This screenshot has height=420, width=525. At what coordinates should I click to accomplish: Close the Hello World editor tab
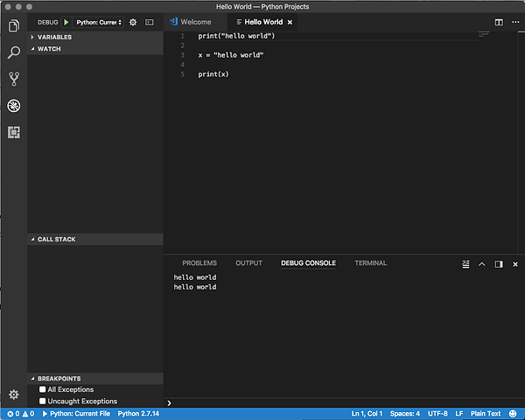290,22
